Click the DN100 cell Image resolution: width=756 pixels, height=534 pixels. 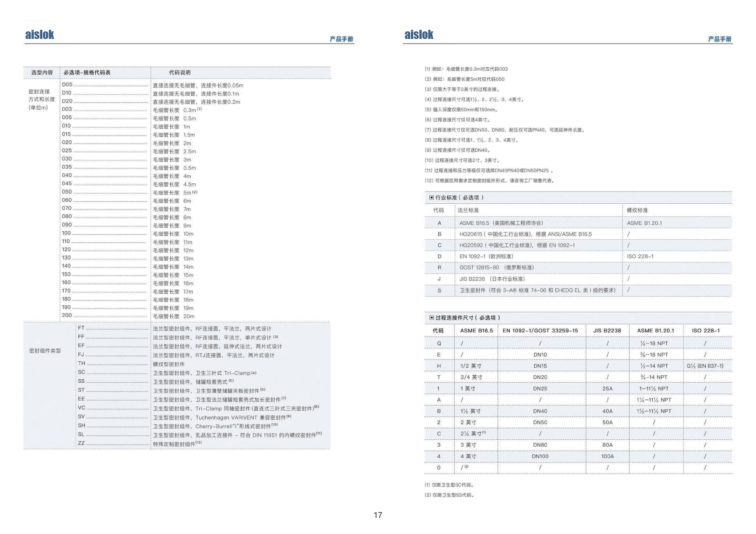tap(540, 456)
